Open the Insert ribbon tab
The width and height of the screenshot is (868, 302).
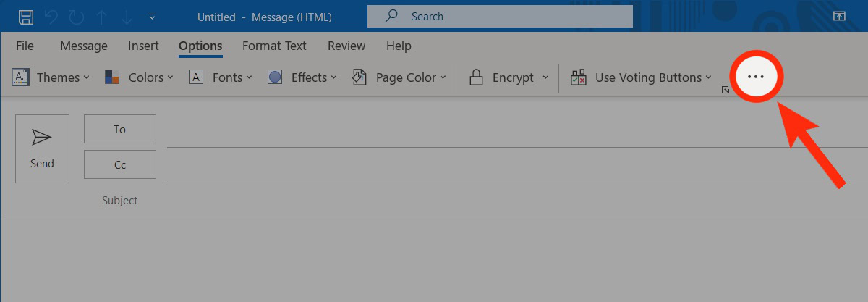pyautogui.click(x=143, y=46)
